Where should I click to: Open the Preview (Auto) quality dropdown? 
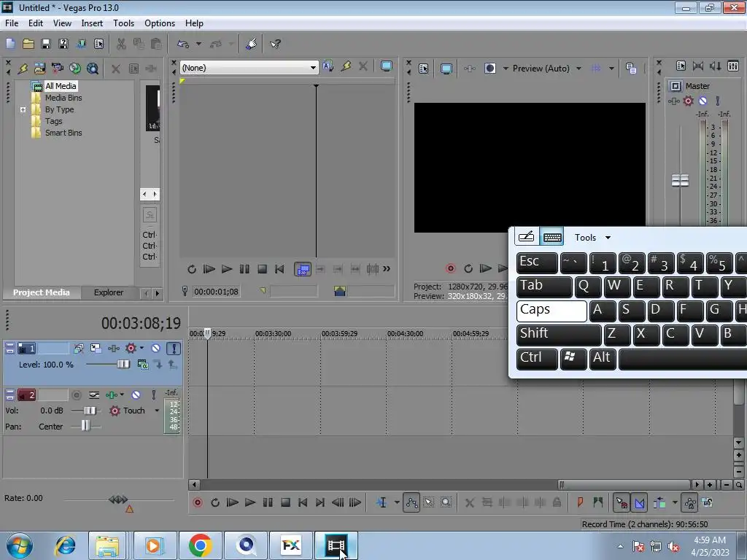click(x=578, y=69)
